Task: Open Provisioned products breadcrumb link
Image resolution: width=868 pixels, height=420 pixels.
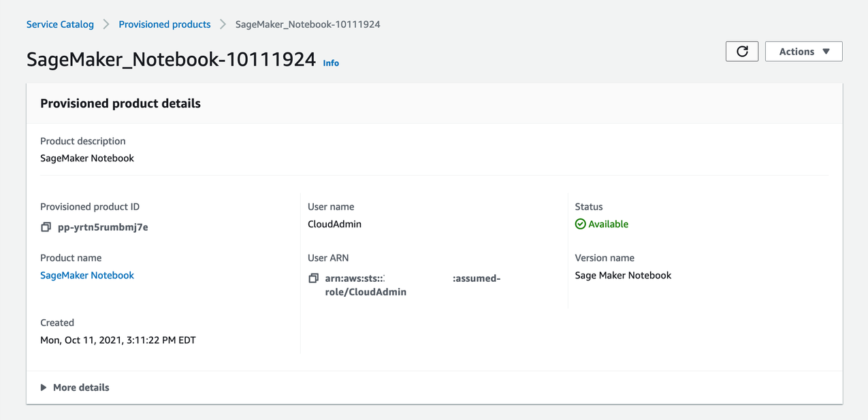Action: point(165,25)
